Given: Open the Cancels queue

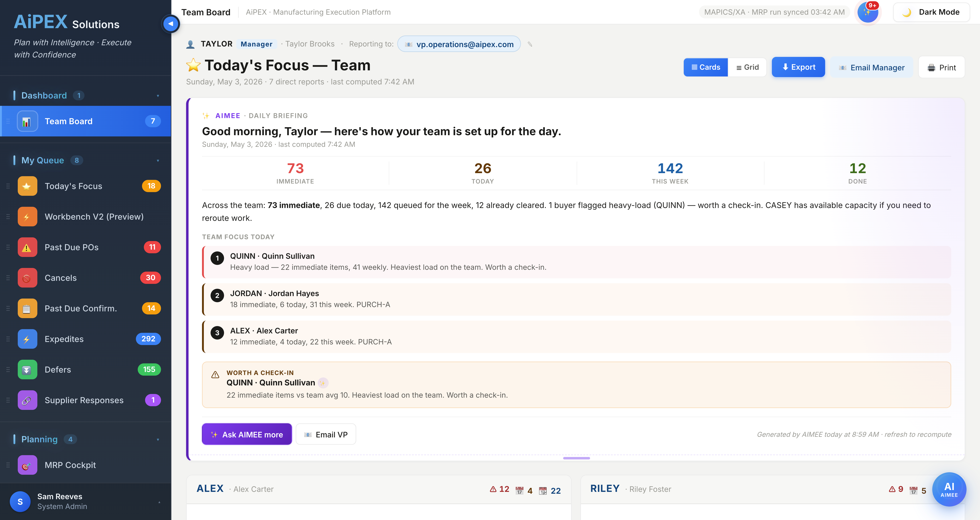Looking at the screenshot, I should click(86, 278).
